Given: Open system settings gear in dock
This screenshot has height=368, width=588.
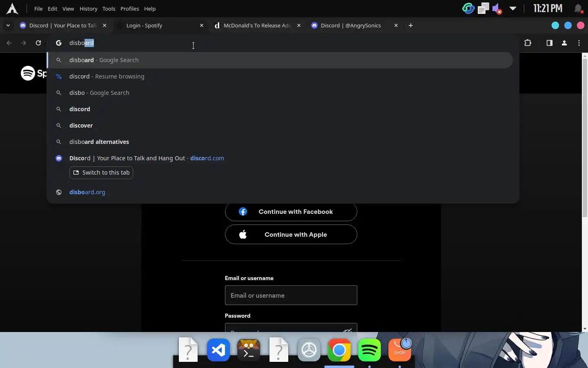Looking at the screenshot, I should click(309, 350).
